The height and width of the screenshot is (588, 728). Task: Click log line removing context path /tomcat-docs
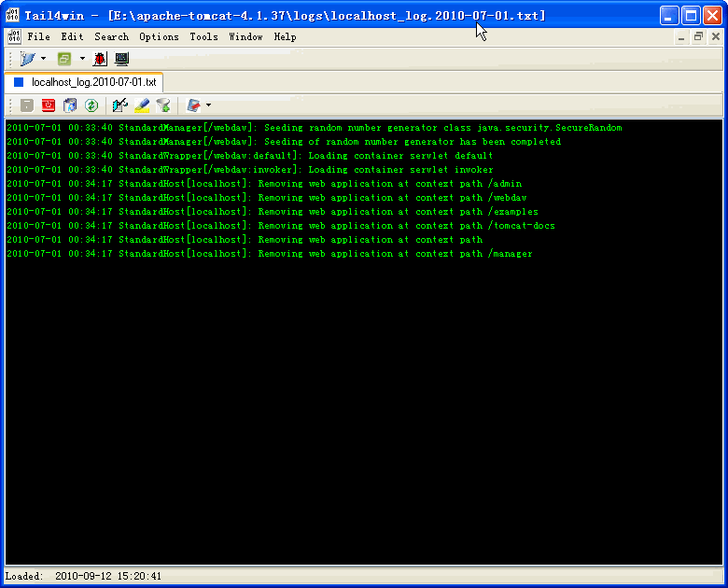tap(281, 226)
